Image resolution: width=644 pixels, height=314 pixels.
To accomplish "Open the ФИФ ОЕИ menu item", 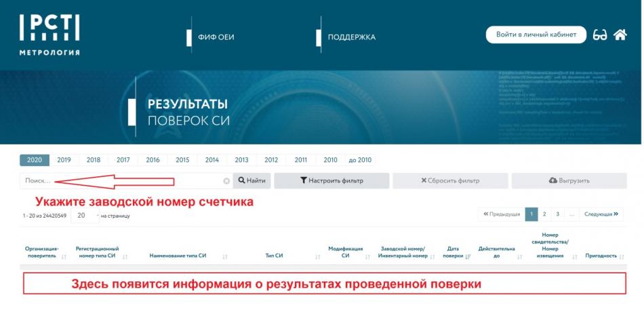I will 216,37.
